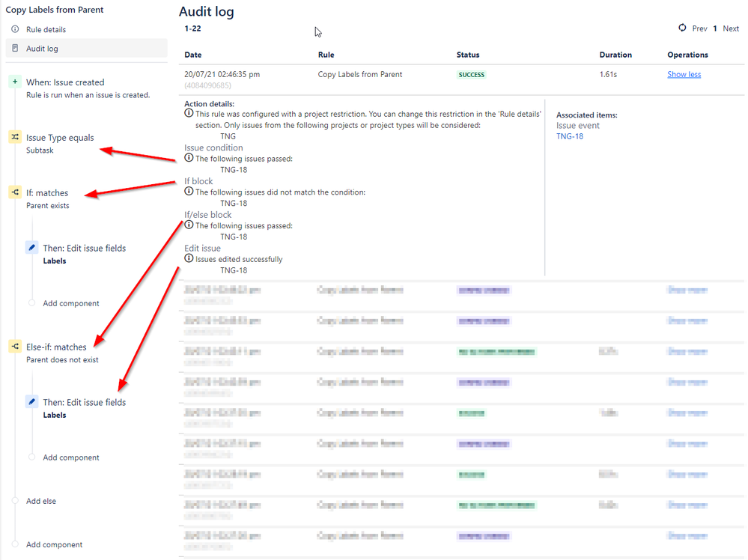Click the Status column header

click(x=468, y=55)
